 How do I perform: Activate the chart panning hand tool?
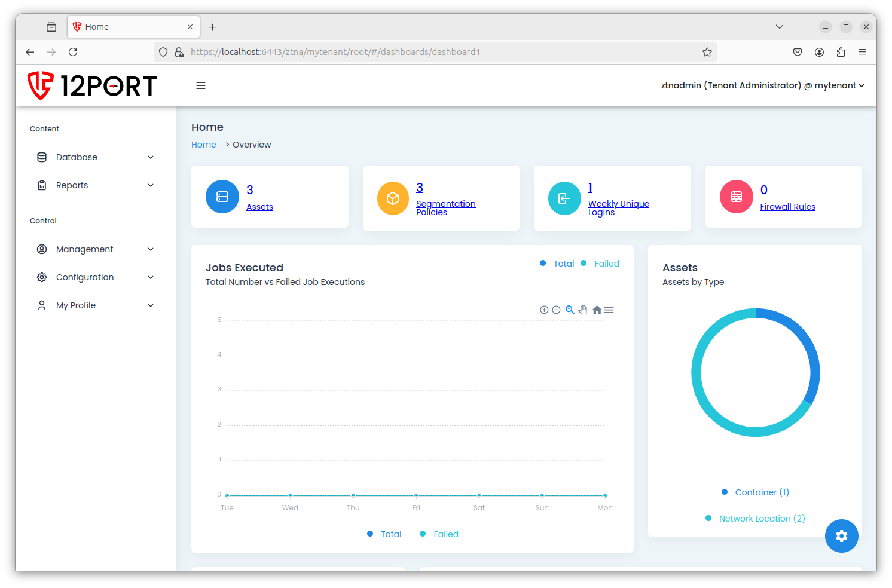(x=583, y=310)
